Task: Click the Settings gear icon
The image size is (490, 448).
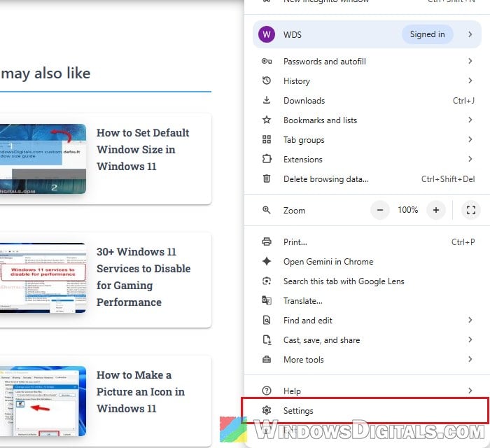Action: (267, 410)
